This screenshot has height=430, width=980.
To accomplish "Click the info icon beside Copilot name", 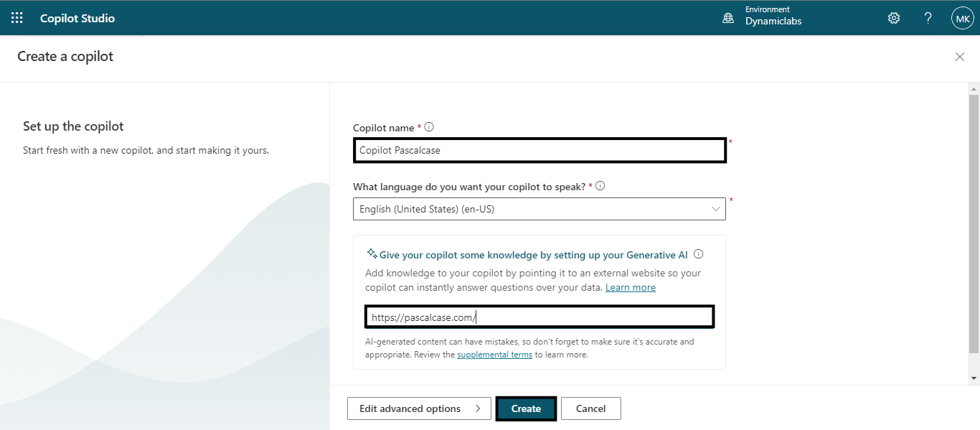I will click(x=429, y=127).
